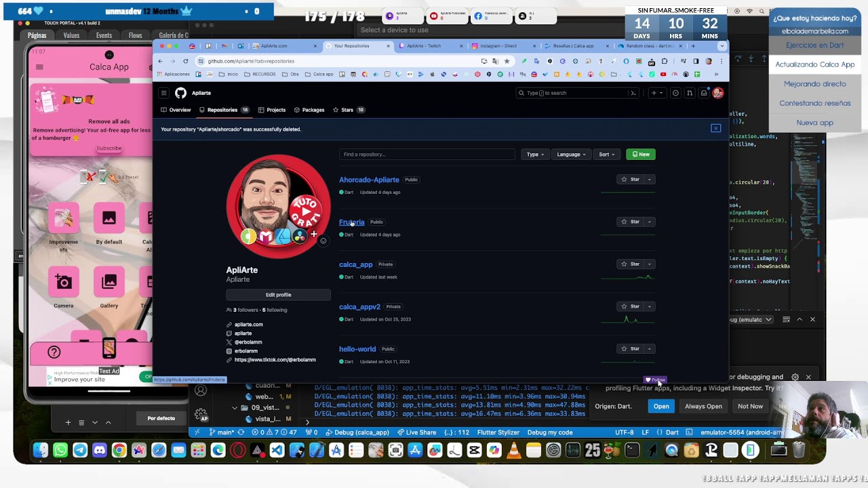Click Live Share in VS Code status bar

416,432
